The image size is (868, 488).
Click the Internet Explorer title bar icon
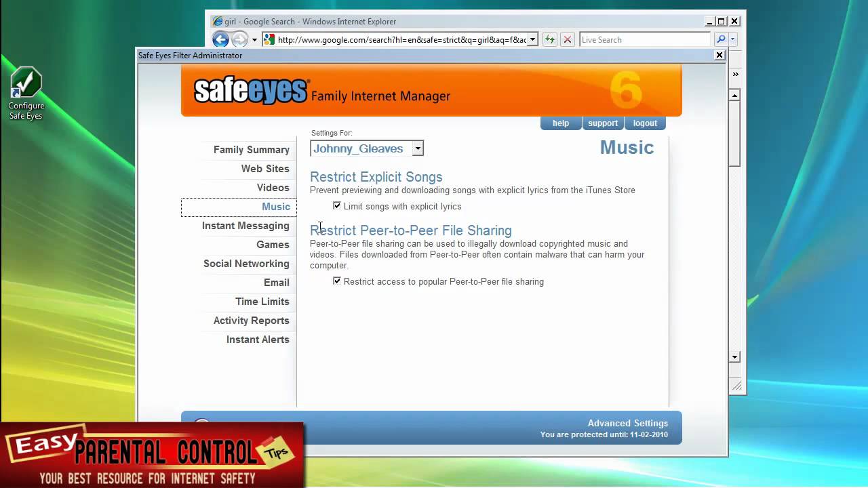click(218, 21)
